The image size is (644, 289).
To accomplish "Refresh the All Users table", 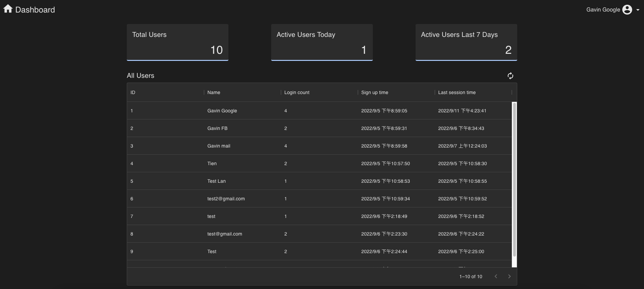I will (x=510, y=76).
